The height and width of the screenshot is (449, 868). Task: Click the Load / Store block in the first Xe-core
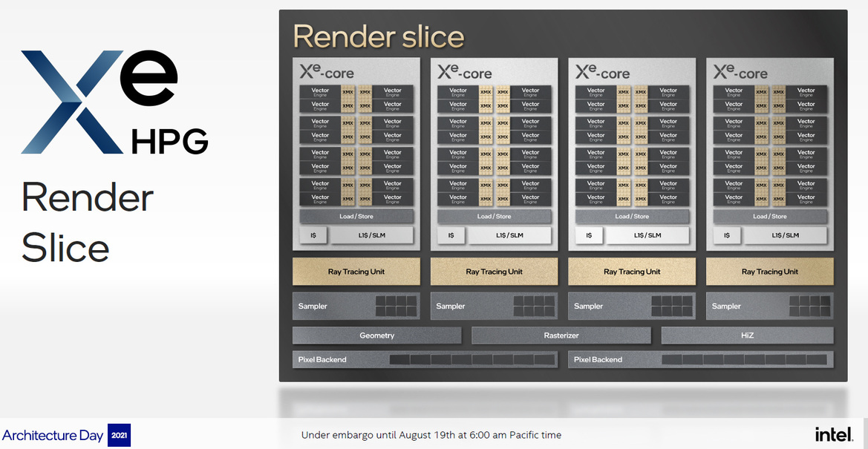(x=356, y=217)
